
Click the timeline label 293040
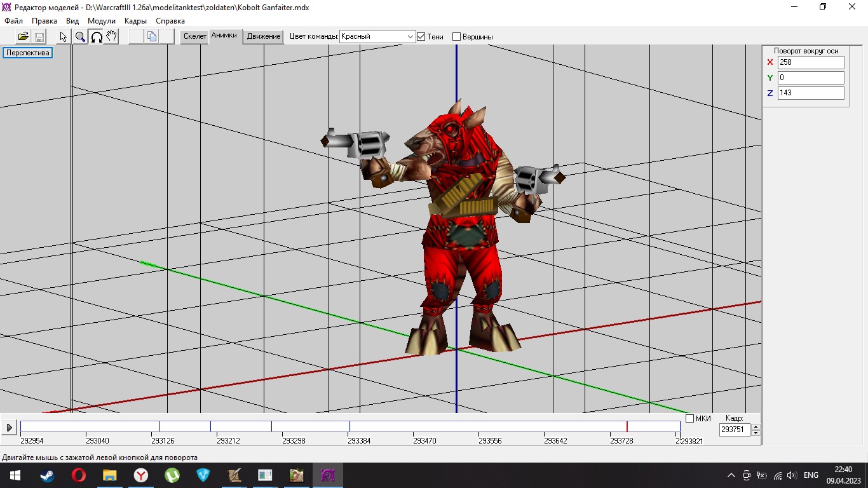pos(97,441)
